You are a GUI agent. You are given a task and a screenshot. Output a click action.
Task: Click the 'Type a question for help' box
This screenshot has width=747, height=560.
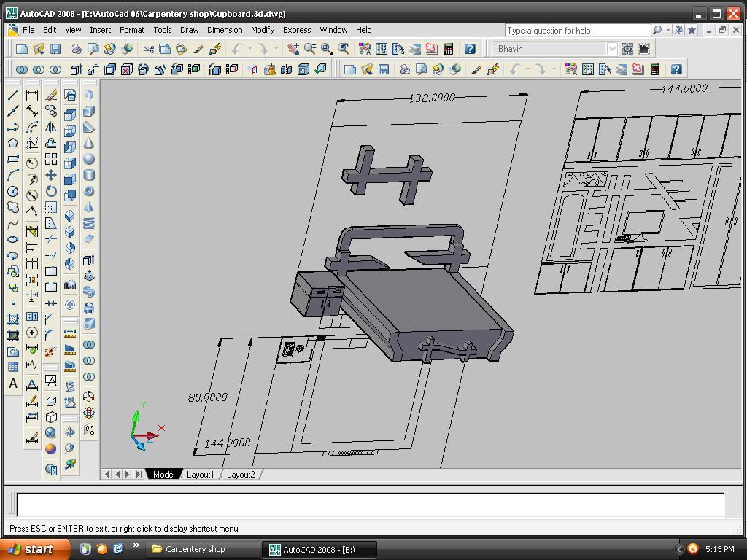(576, 31)
